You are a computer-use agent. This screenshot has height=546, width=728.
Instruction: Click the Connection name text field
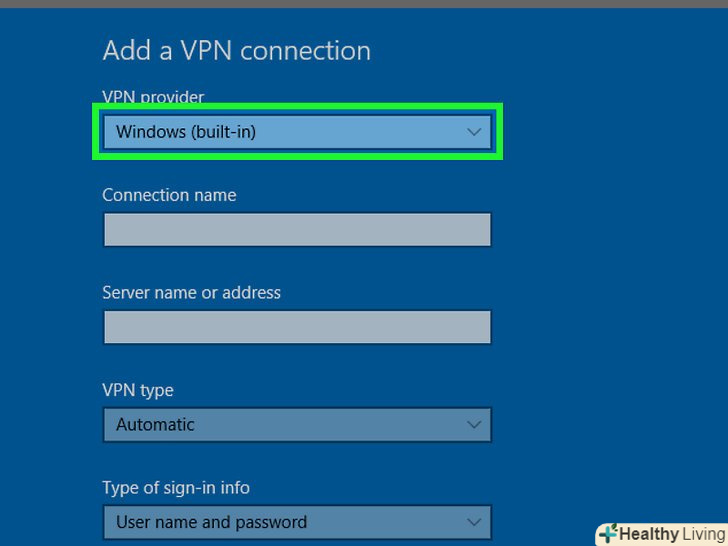[x=297, y=230]
